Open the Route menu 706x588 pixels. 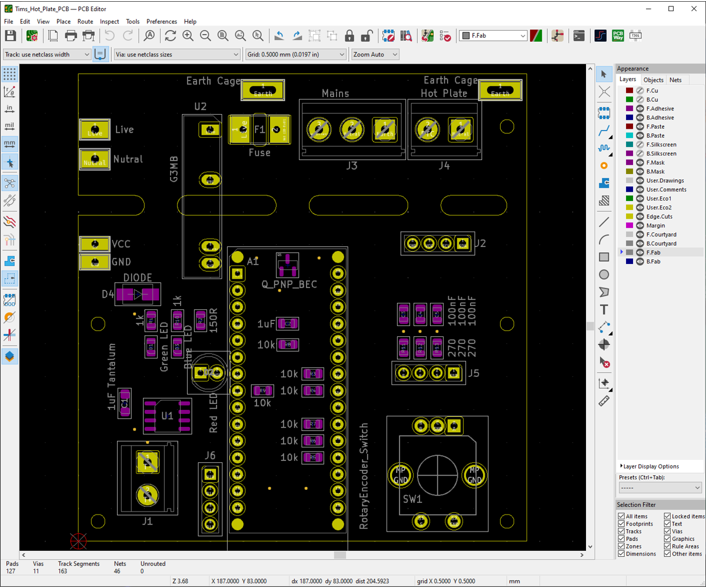pyautogui.click(x=85, y=21)
